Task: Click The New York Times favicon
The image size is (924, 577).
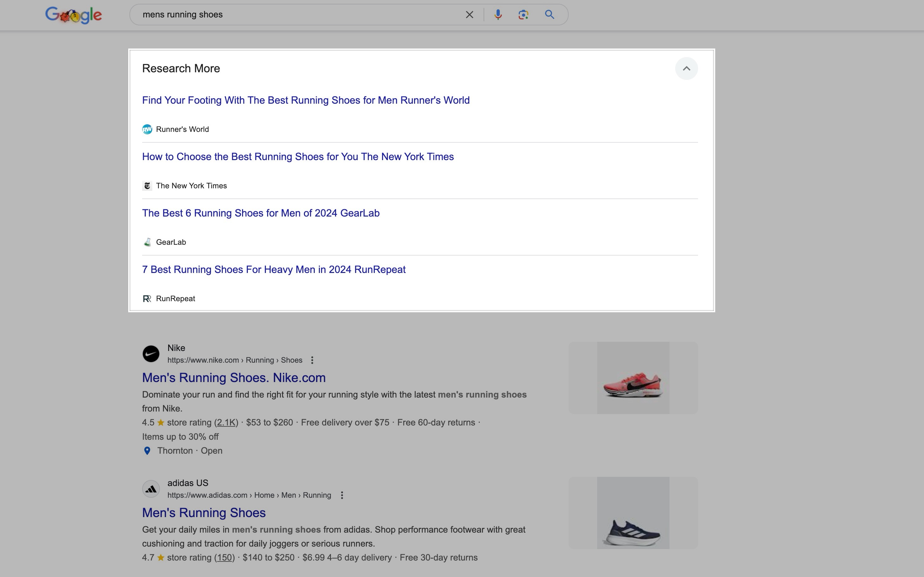Action: tap(148, 186)
